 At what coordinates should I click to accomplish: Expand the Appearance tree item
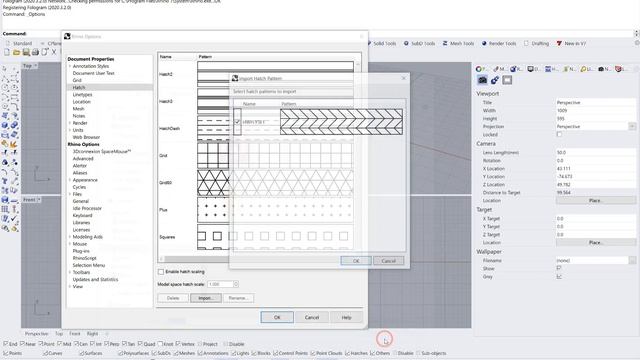(x=70, y=180)
